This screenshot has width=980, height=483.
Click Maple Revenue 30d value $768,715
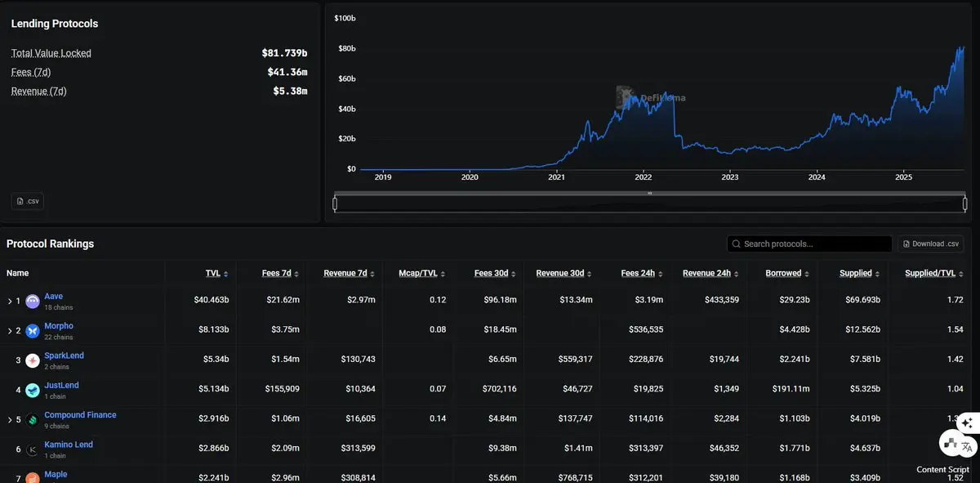[x=575, y=478]
